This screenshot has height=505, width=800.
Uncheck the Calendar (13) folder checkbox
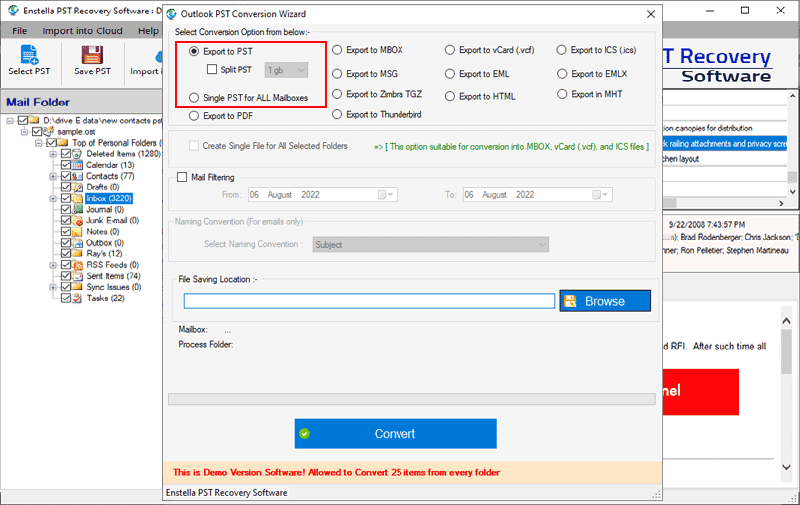point(66,165)
